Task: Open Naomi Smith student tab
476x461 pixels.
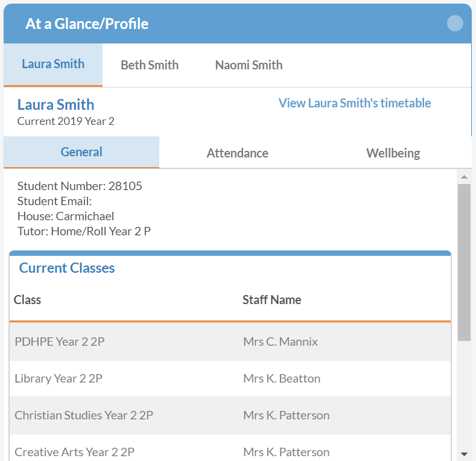Action: pyautogui.click(x=249, y=65)
